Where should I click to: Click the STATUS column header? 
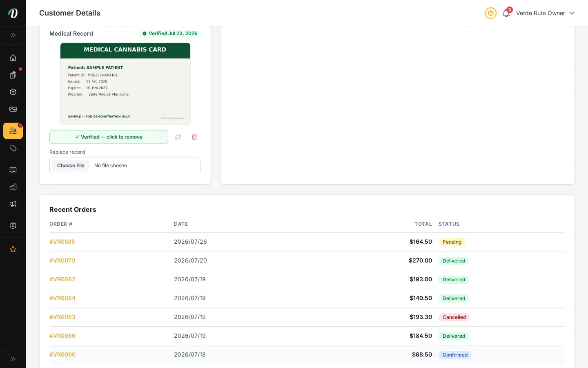[x=449, y=224]
